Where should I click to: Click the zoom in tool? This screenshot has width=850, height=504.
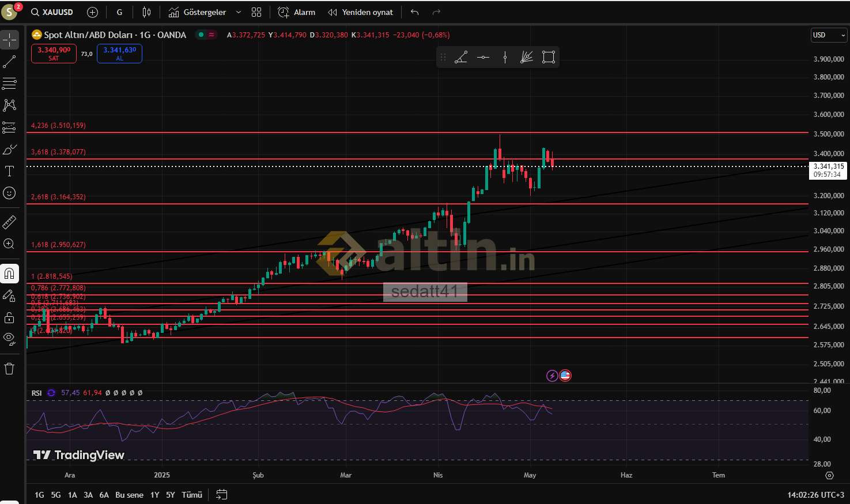(10, 244)
